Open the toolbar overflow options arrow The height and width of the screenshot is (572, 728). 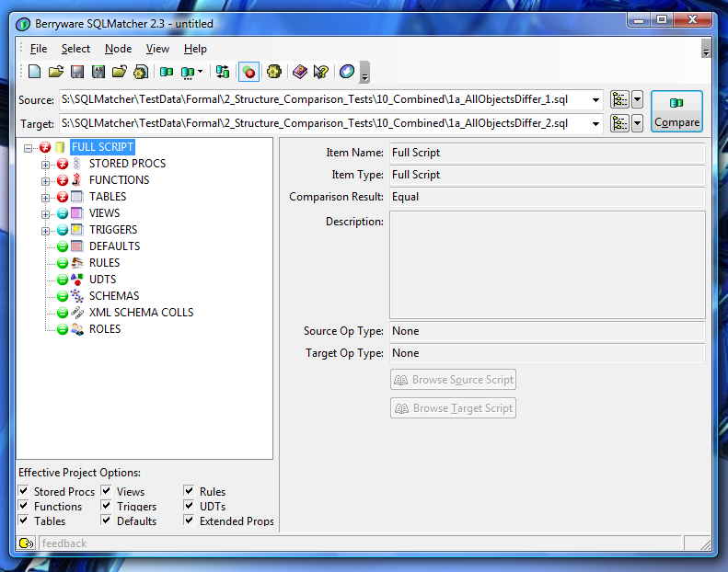[x=365, y=73]
